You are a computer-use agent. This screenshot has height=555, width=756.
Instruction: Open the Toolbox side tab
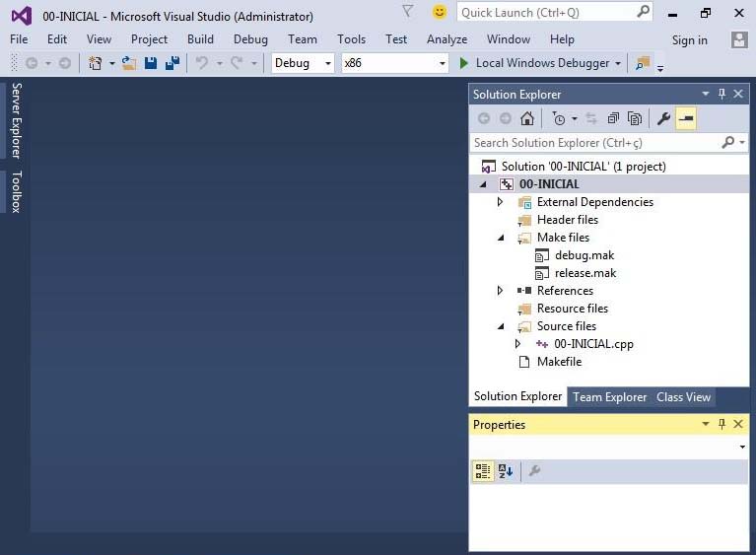tap(17, 191)
